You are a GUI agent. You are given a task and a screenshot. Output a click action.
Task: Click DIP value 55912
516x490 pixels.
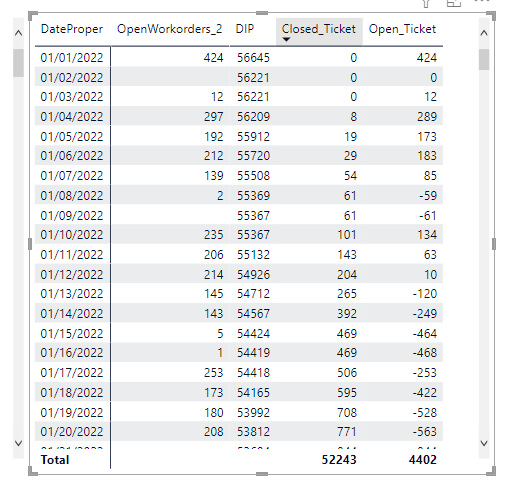pos(253,137)
